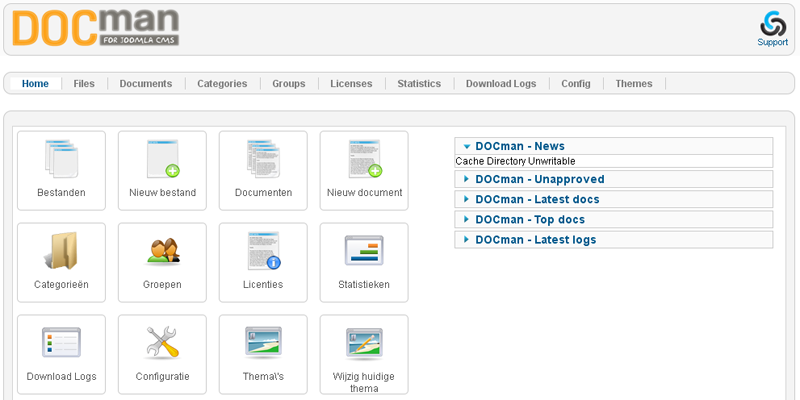Expand the DOCman - Top docs panel
The width and height of the screenshot is (800, 400).
(614, 220)
